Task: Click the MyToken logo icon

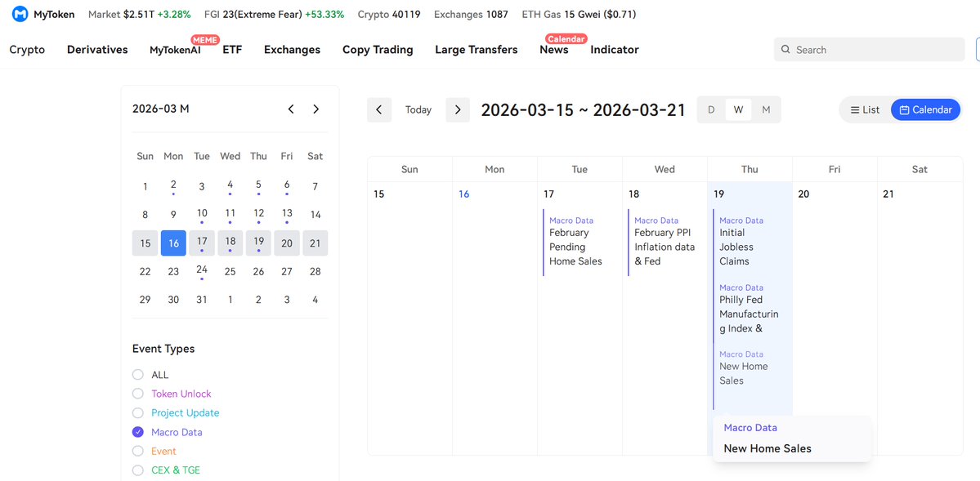Action: click(20, 14)
